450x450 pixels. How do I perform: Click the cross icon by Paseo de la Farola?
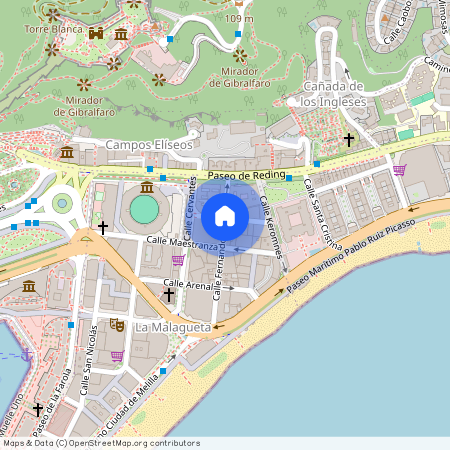click(x=38, y=410)
